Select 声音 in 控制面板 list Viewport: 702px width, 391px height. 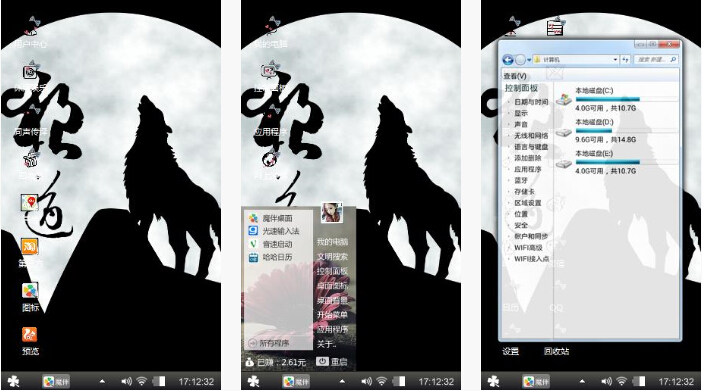click(x=521, y=125)
